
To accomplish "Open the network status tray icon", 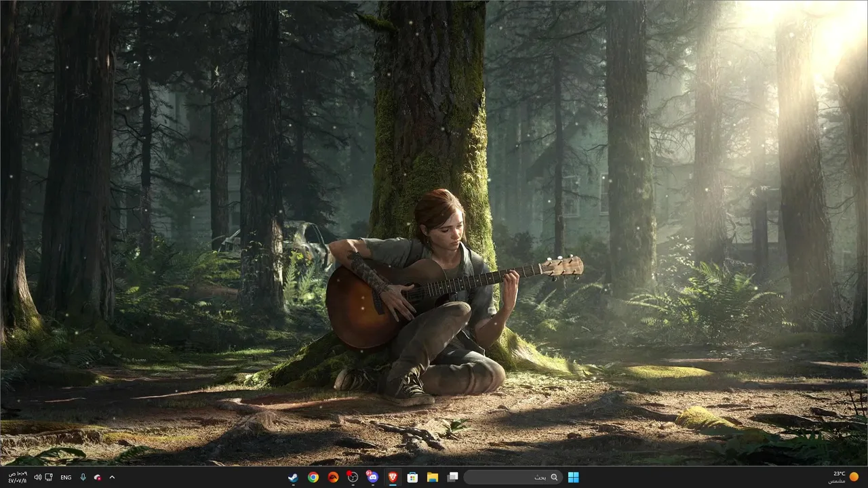I will 50,477.
